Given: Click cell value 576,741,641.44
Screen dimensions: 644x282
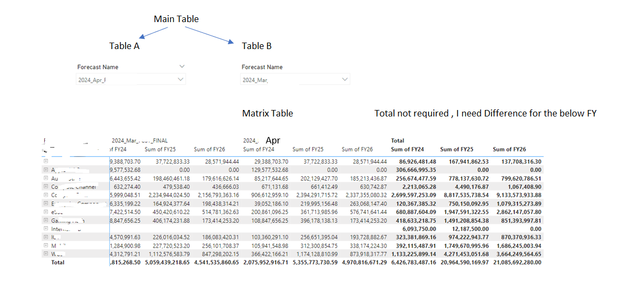Looking at the screenshot, I should (x=365, y=212).
